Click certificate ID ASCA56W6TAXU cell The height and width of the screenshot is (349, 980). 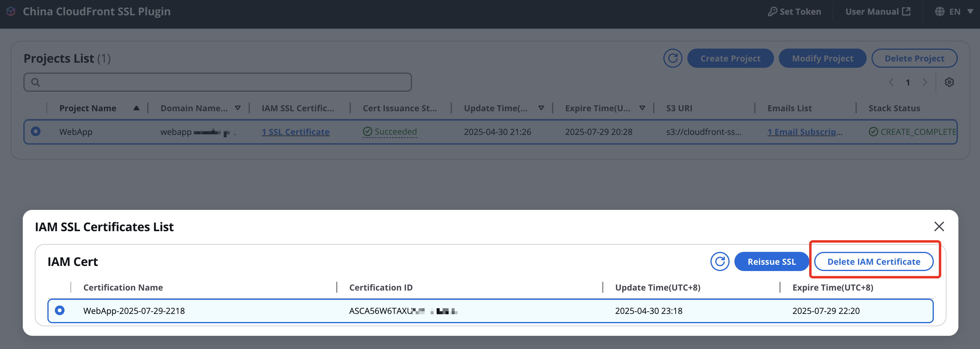tap(403, 311)
